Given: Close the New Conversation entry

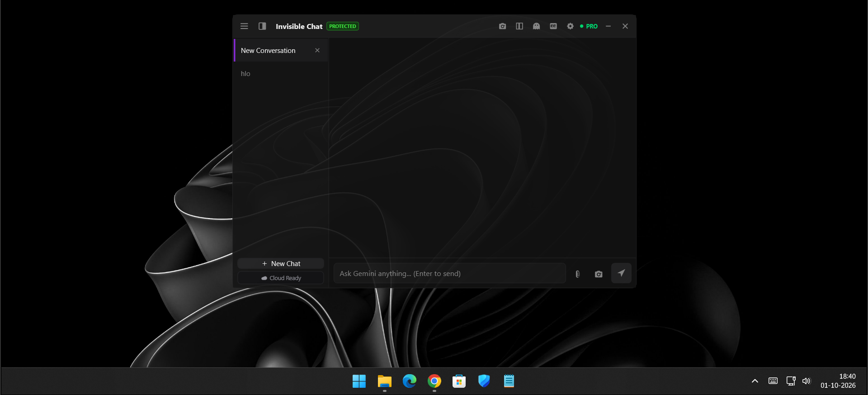Looking at the screenshot, I should click(317, 50).
